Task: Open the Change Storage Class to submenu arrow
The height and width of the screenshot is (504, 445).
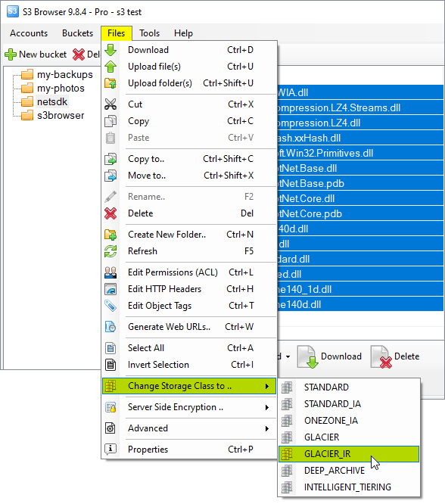Action: pyautogui.click(x=267, y=387)
